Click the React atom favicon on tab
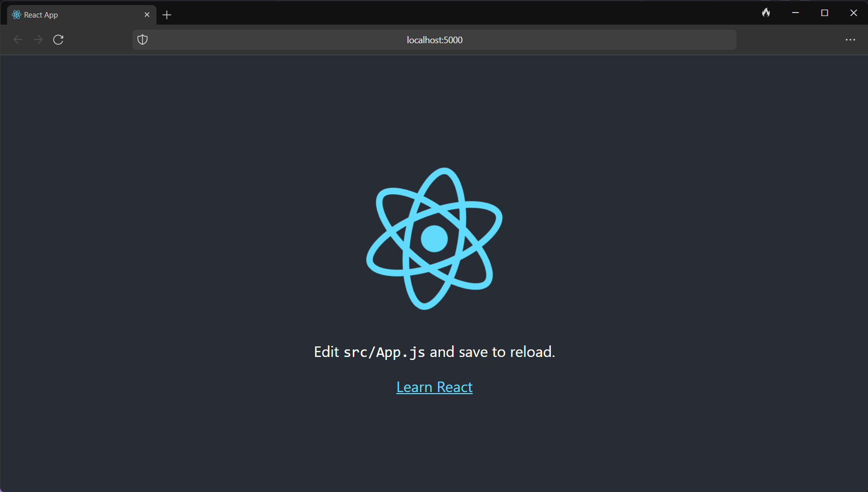868x492 pixels. tap(17, 15)
